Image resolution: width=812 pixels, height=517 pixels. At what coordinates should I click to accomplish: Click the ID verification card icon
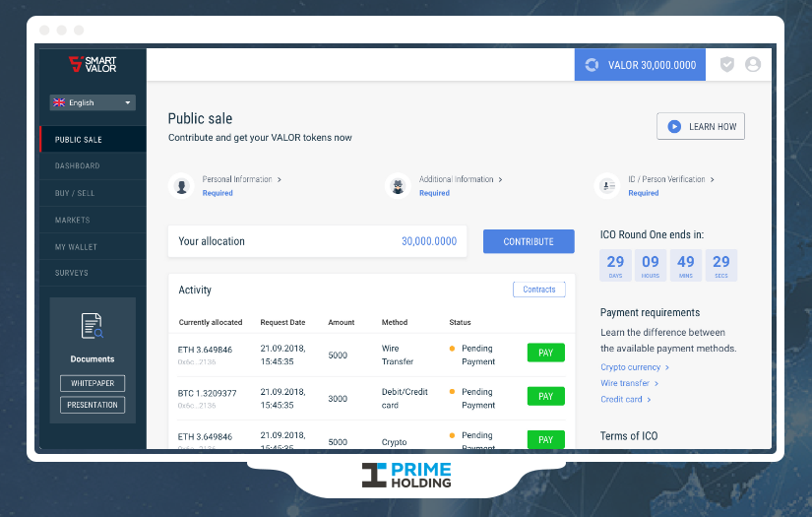click(607, 185)
